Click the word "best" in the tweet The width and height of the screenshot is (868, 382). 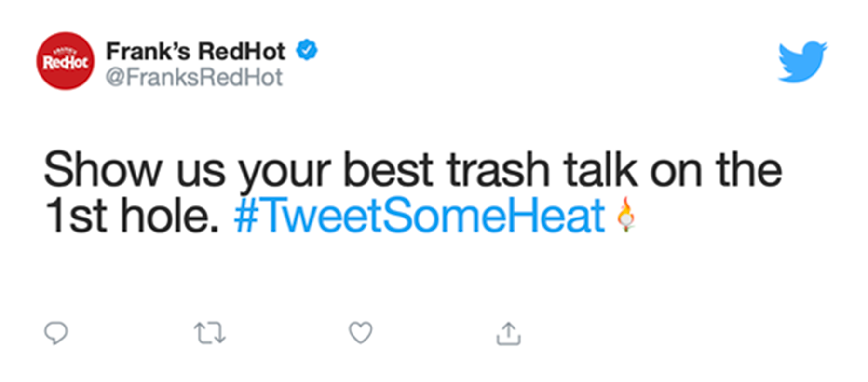[388, 170]
